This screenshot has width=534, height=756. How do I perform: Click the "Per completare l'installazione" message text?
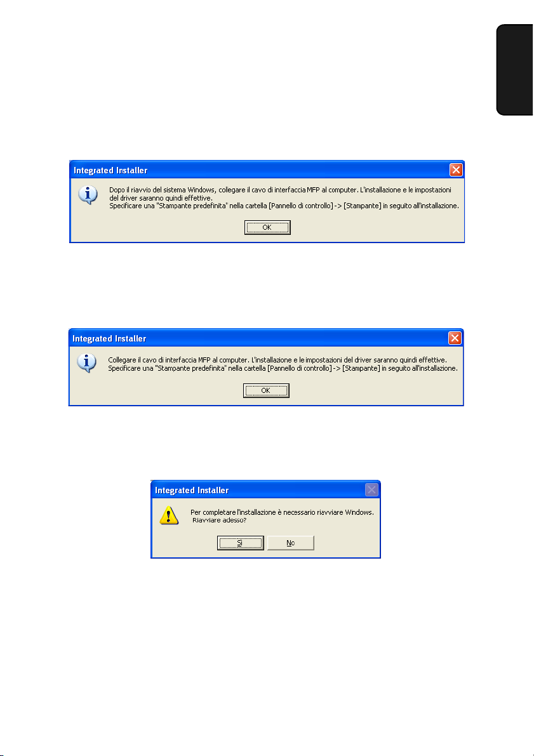(x=282, y=512)
